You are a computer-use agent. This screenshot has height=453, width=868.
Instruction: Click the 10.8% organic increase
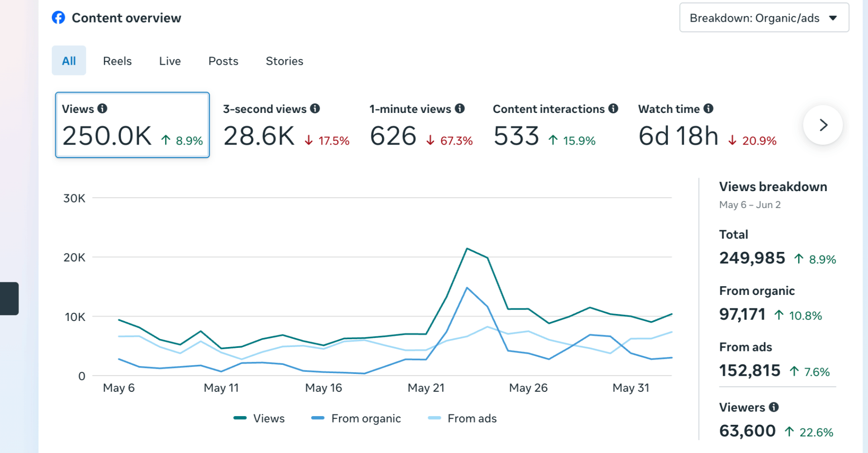(x=798, y=315)
